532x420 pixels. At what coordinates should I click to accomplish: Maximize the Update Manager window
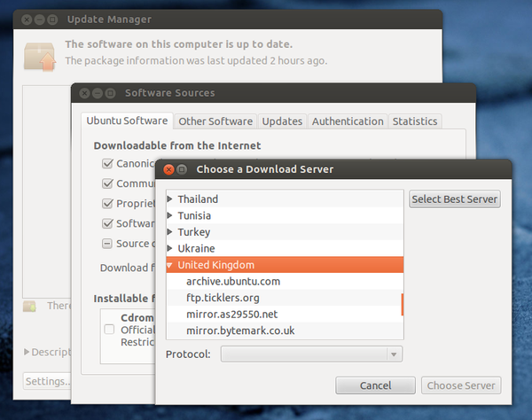[52, 19]
